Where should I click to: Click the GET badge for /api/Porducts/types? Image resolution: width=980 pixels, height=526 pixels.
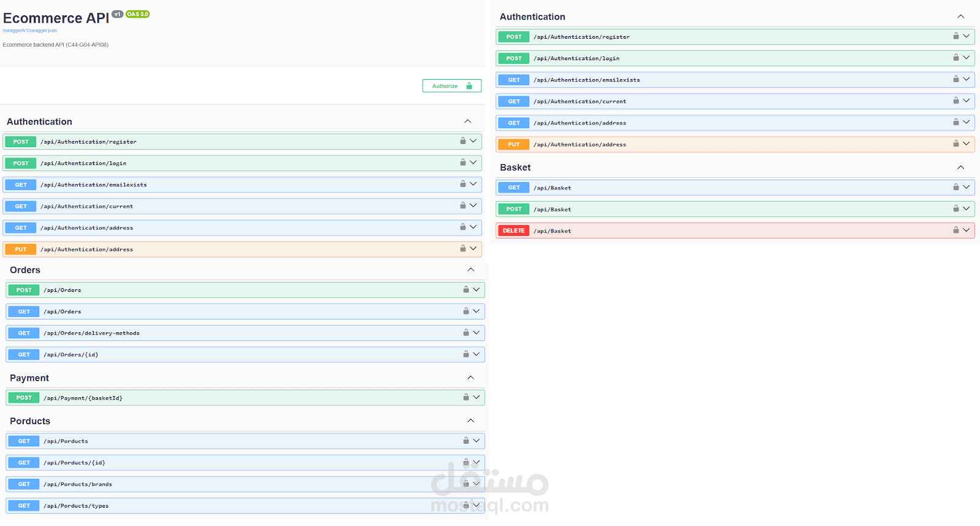pyautogui.click(x=24, y=506)
